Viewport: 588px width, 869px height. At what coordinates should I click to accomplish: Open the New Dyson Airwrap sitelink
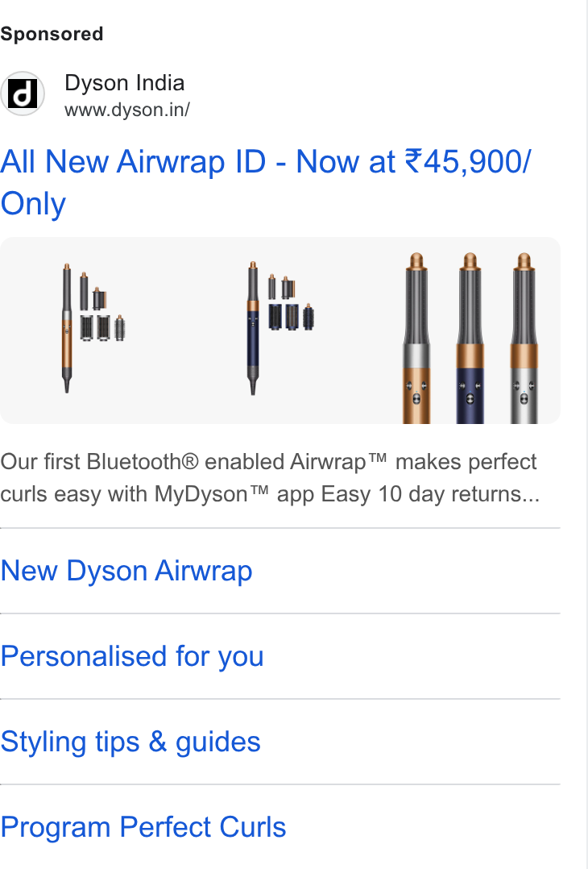click(126, 571)
